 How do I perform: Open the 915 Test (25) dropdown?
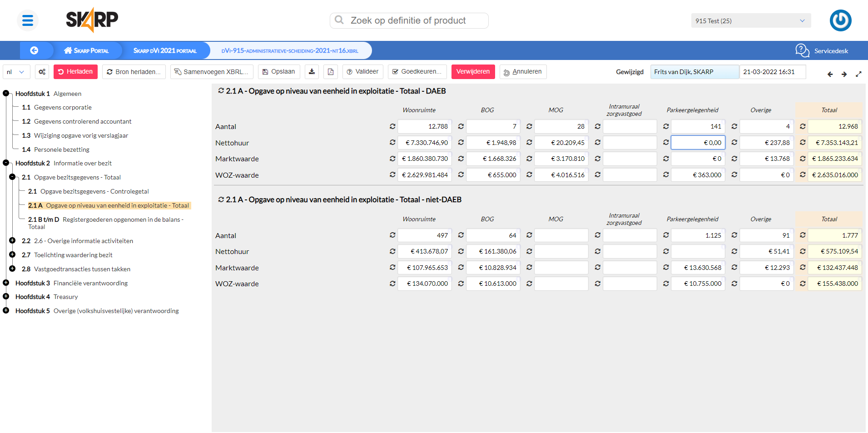click(x=750, y=21)
